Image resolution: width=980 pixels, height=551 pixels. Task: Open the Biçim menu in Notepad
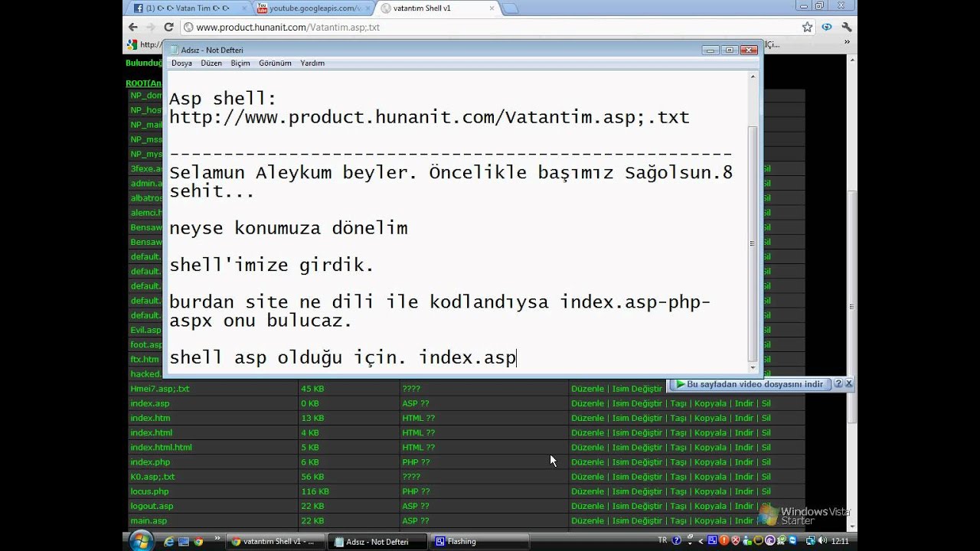[240, 63]
